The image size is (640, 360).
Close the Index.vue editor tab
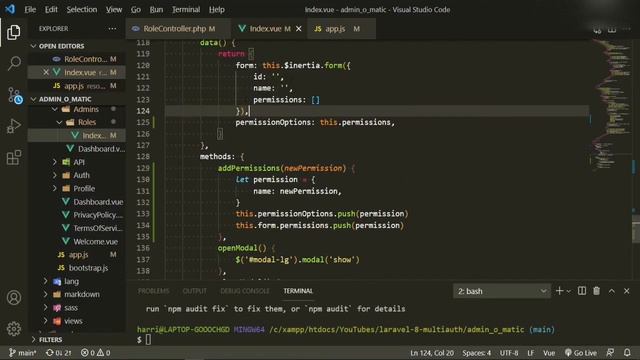pos(299,29)
